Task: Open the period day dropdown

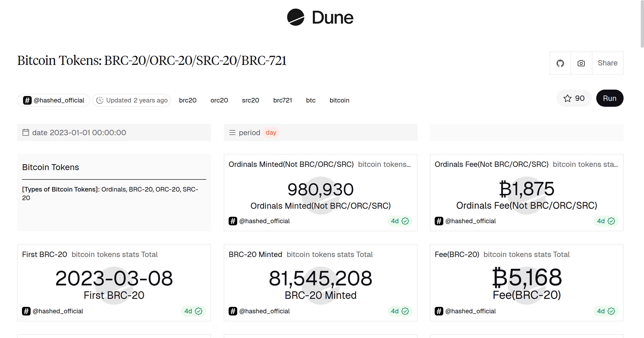Action: pos(271,132)
